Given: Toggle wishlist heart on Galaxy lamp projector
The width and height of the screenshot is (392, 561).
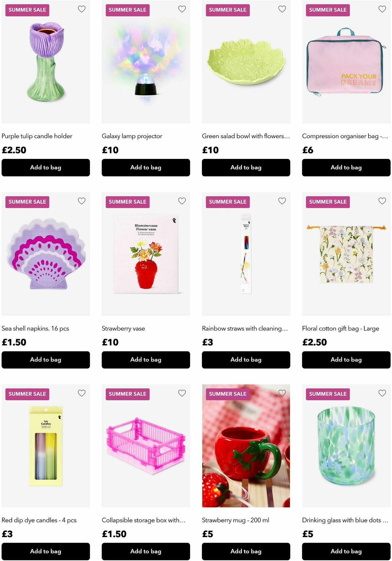Looking at the screenshot, I should 182,9.
